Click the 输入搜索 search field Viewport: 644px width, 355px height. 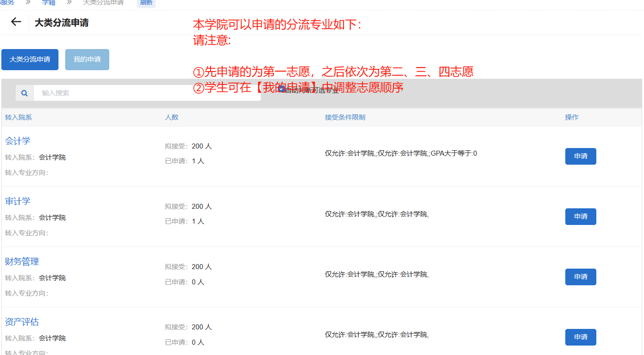click(x=147, y=93)
